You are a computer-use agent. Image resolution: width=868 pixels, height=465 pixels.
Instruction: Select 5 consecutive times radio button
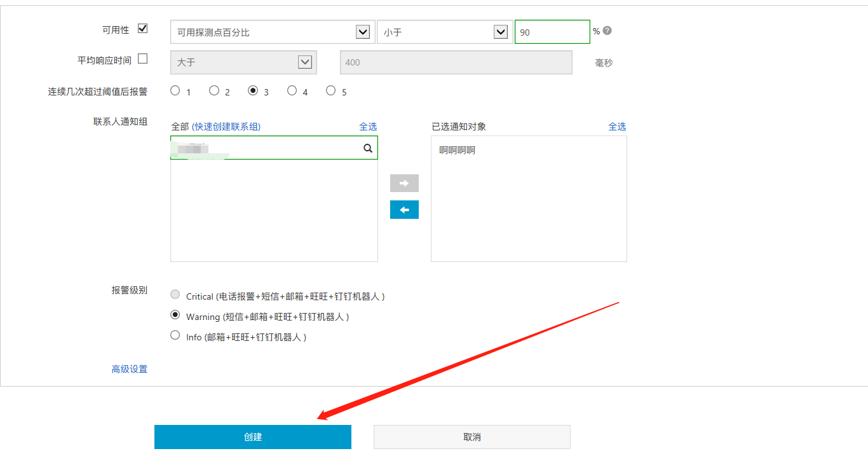[330, 90]
